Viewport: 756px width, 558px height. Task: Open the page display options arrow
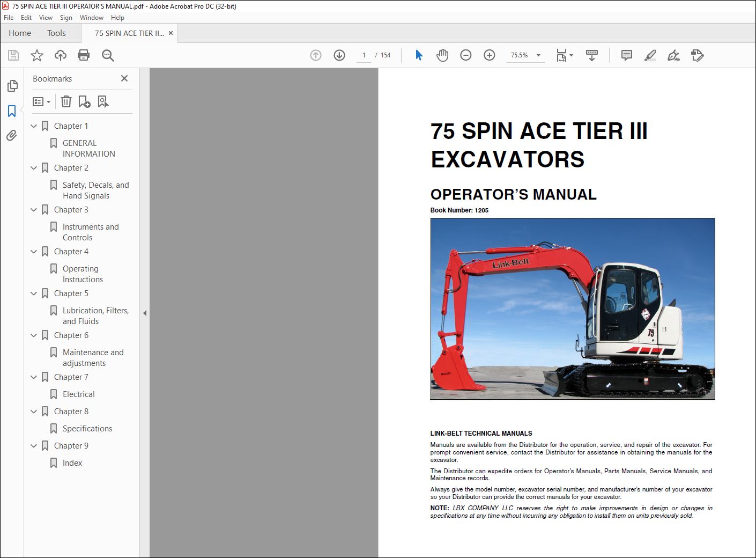click(571, 55)
